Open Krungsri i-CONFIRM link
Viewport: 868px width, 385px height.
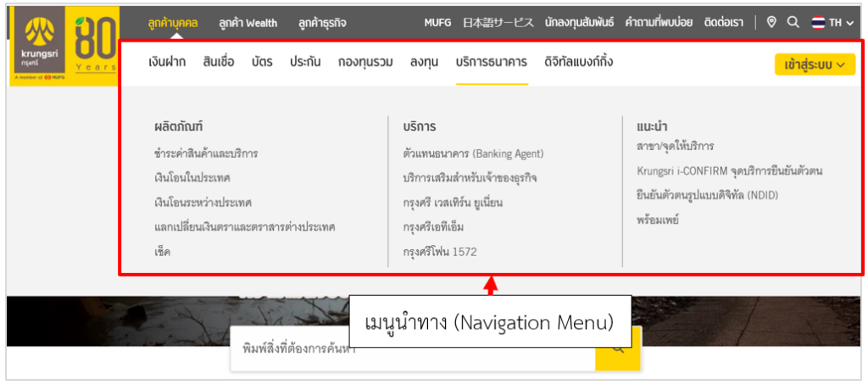(729, 170)
